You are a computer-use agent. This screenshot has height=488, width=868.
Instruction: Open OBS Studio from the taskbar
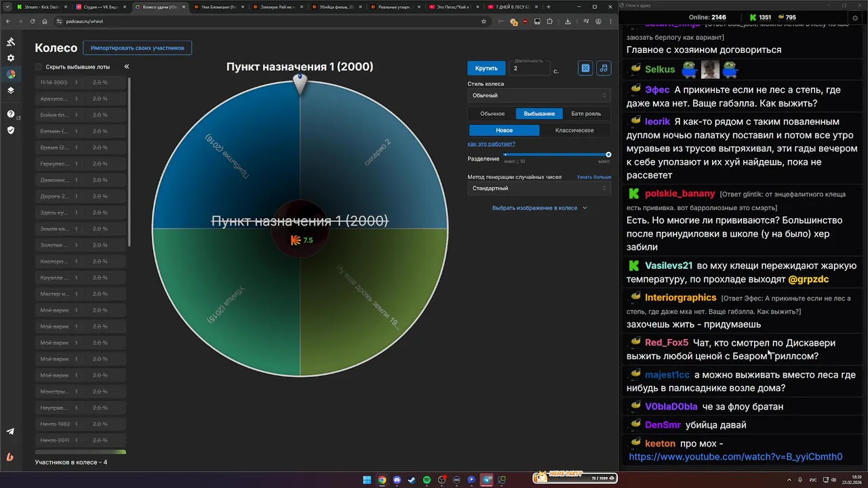click(442, 480)
